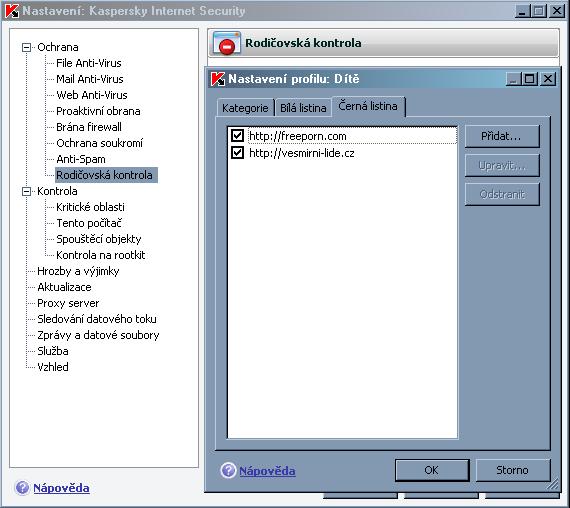Open Kritické oblasti scan settings
The image size is (570, 508).
[90, 207]
